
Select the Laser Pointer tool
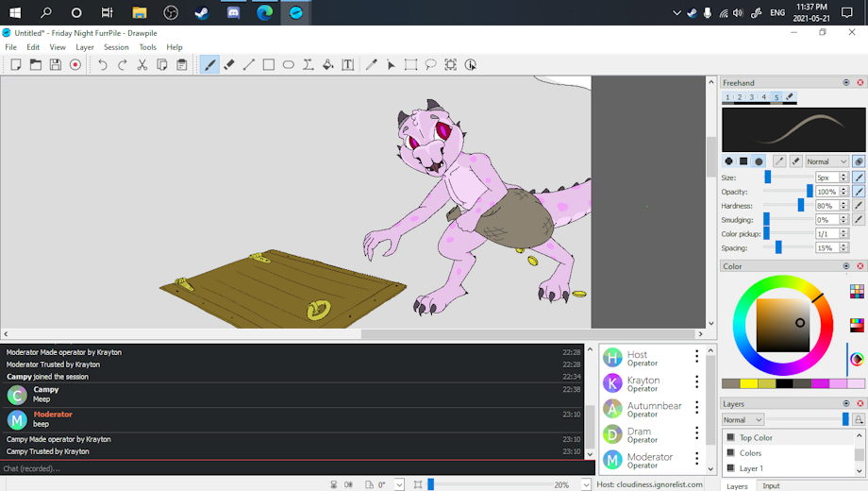[391, 65]
